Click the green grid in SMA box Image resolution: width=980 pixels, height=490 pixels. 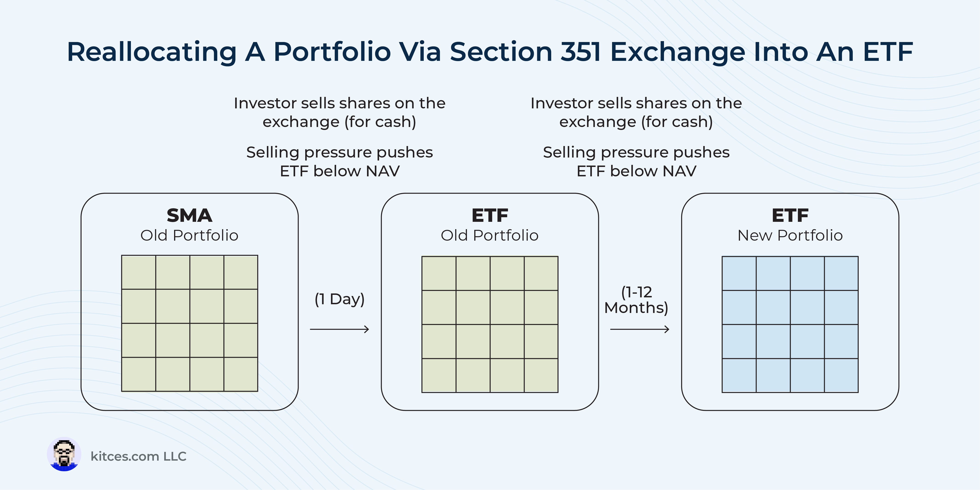(x=189, y=323)
